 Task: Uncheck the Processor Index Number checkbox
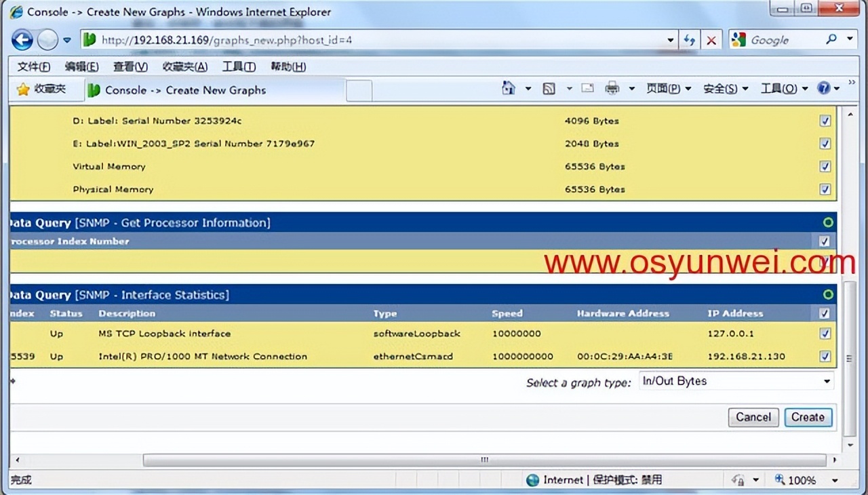coord(825,241)
